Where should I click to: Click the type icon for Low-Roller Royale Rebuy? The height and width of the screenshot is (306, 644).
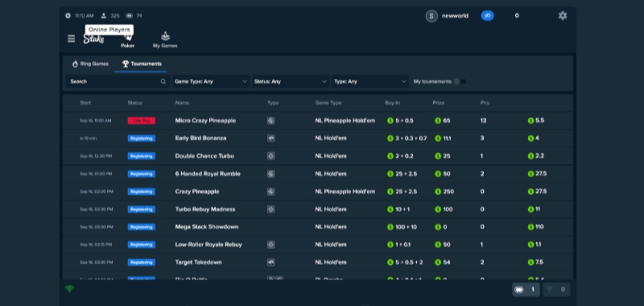[270, 244]
